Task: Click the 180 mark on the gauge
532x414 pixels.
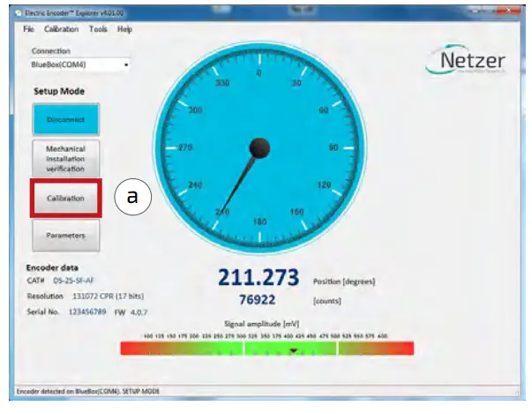Action: click(x=260, y=222)
